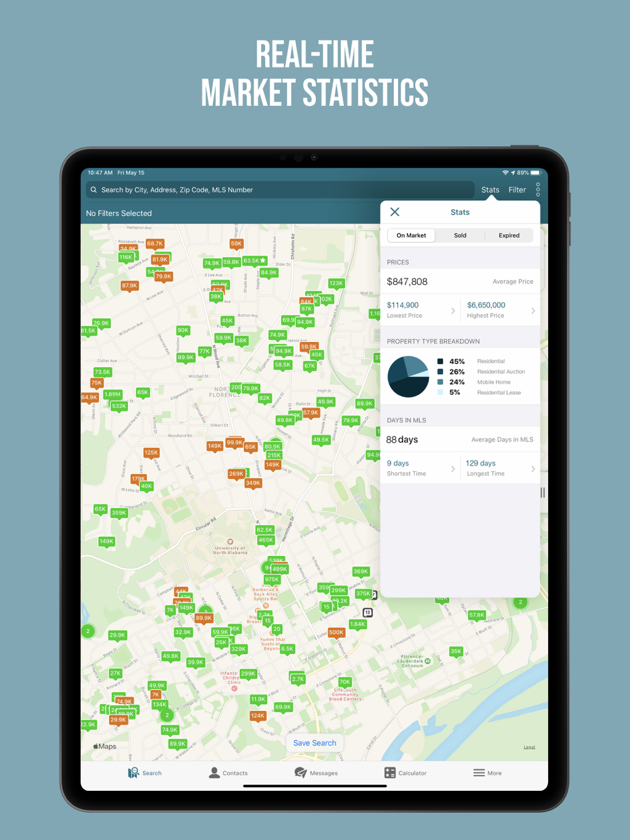Open the Search tab icon

134,773
